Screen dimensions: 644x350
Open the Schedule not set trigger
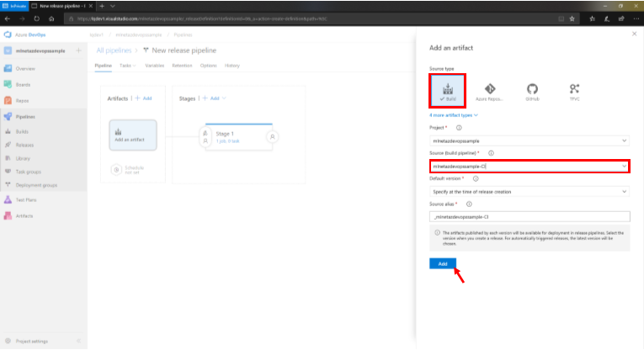[128, 169]
